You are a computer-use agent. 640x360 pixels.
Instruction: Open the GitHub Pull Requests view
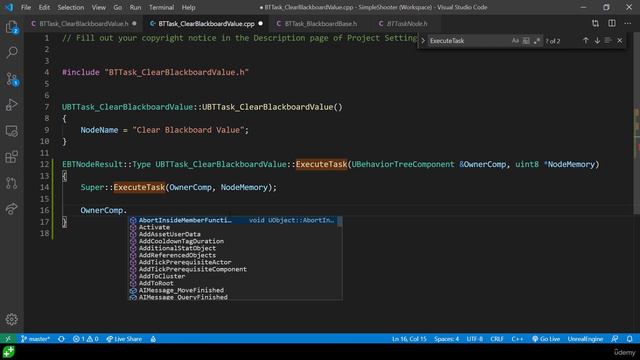click(12, 183)
